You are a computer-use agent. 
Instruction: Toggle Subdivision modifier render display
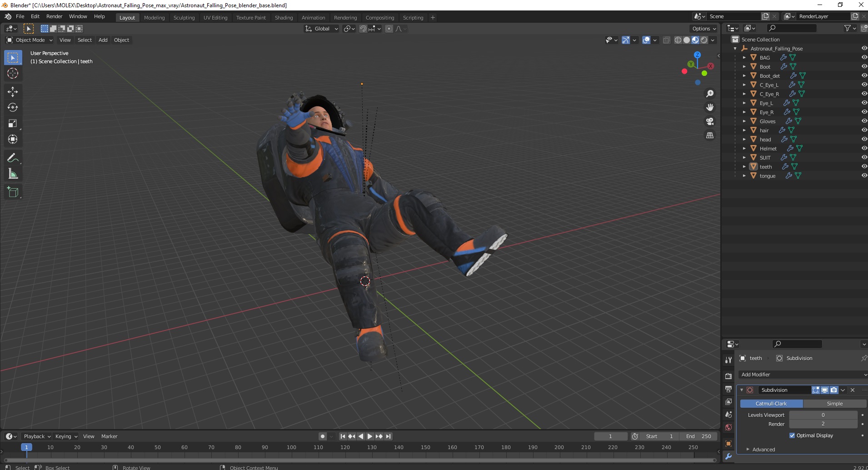click(833, 390)
